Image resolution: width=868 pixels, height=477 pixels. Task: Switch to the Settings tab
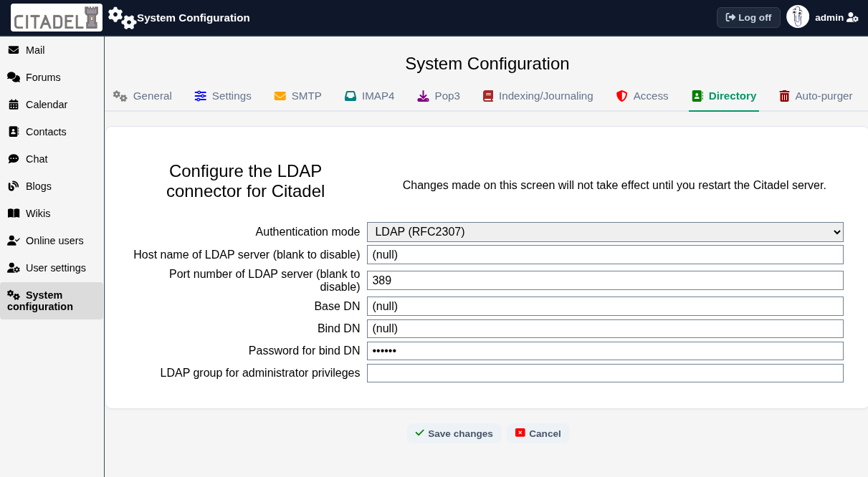click(223, 96)
